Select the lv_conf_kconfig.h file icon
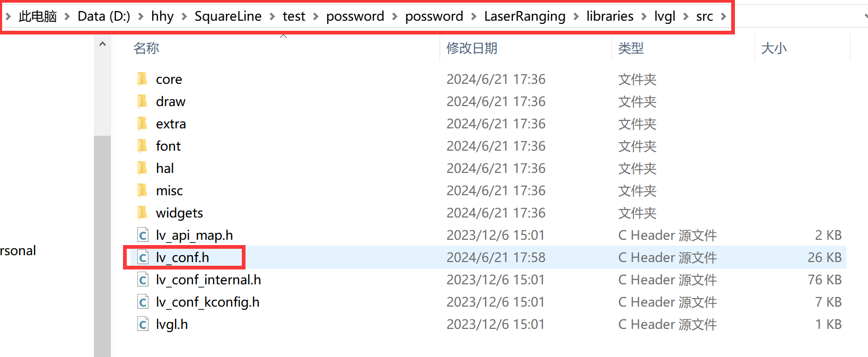 tap(143, 302)
